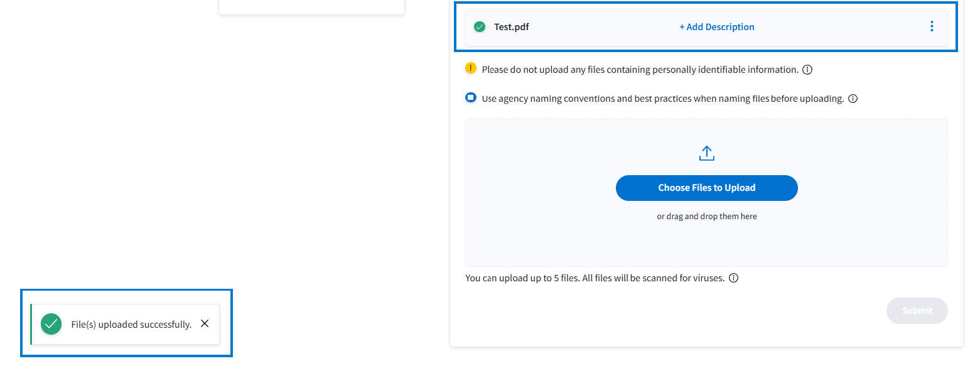The width and height of the screenshot is (980, 388).
Task: Click the 'upload up to 5 files' note
Action: click(x=595, y=278)
